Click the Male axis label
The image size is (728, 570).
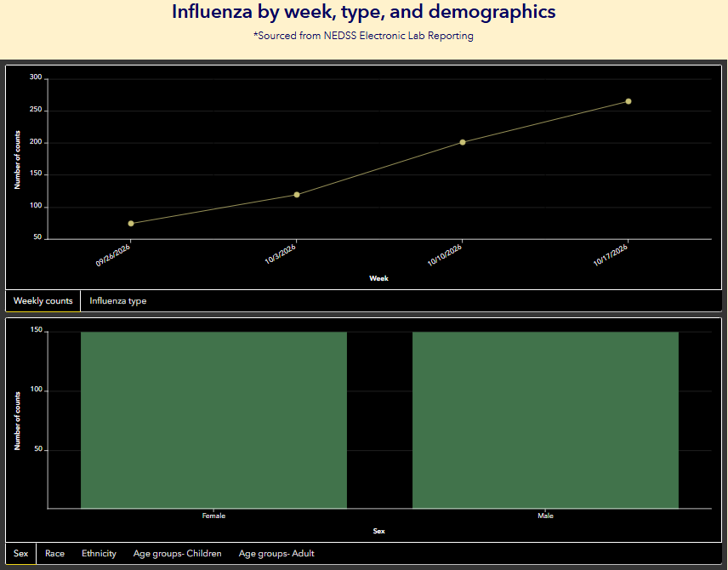point(545,516)
